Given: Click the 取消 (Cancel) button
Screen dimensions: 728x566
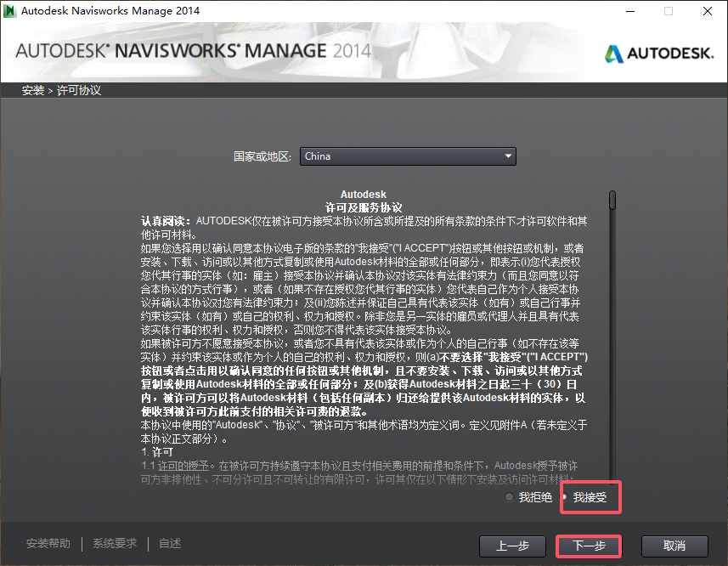Looking at the screenshot, I should (674, 546).
